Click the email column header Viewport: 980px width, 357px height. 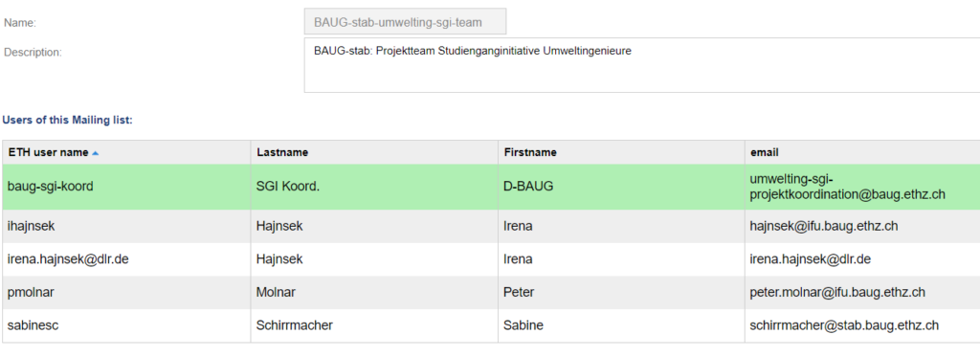click(764, 152)
